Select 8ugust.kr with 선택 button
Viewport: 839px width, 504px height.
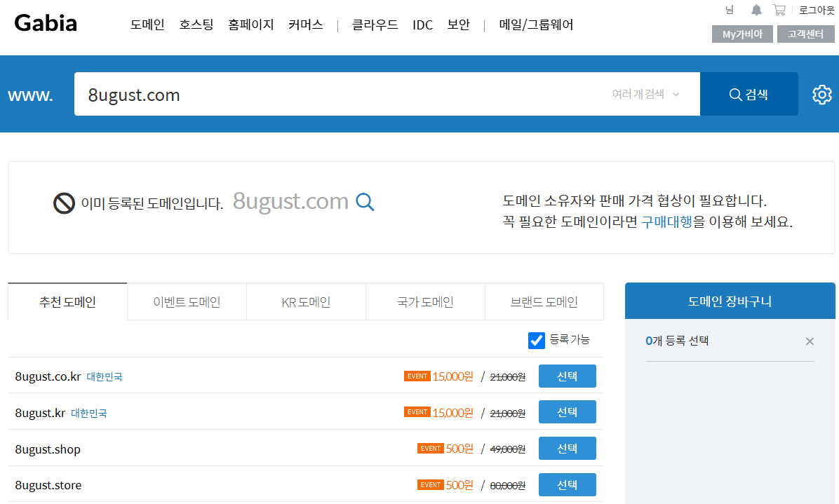(x=568, y=412)
